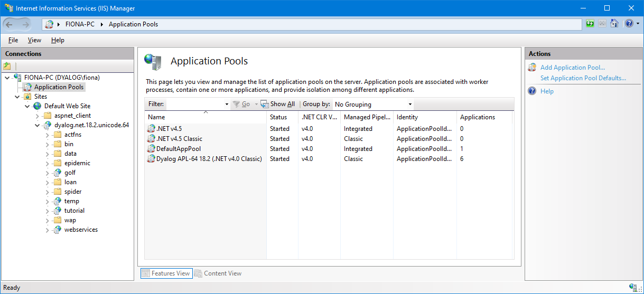
Task: Click the Help link in Actions
Action: [x=547, y=91]
